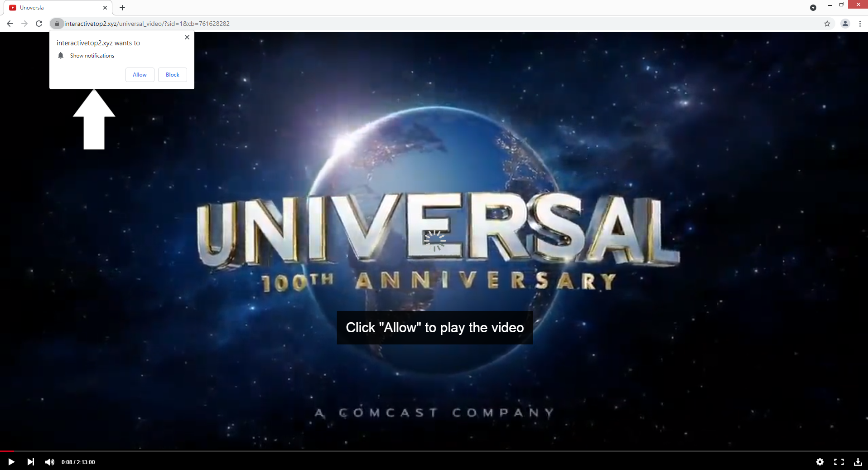Go back to previous page
The width and height of the screenshot is (868, 470).
click(10, 24)
